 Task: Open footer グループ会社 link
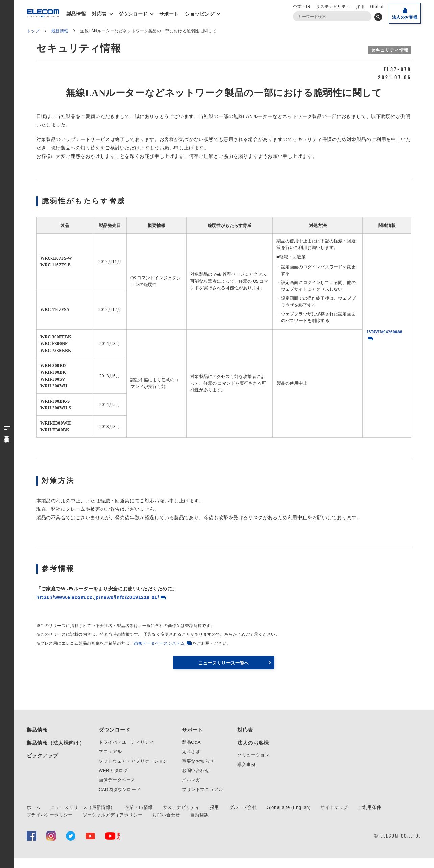(x=243, y=807)
